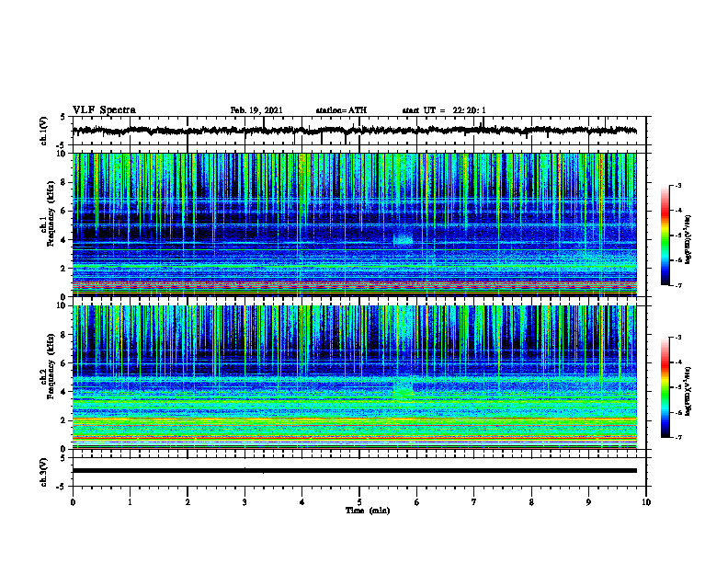Viewport: 728px width, 563px height.
Task: Click time tick label "0" on the bottom axis
Action: tap(73, 502)
